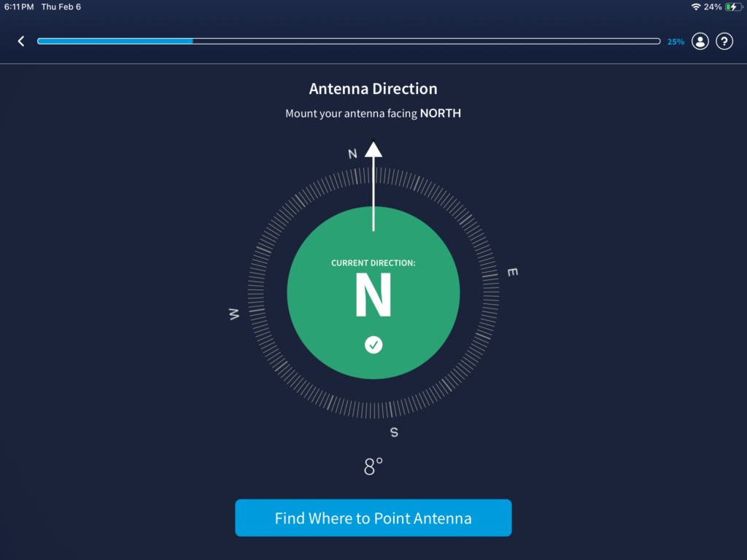The height and width of the screenshot is (560, 747).
Task: Click the 25% progress label
Action: (676, 42)
